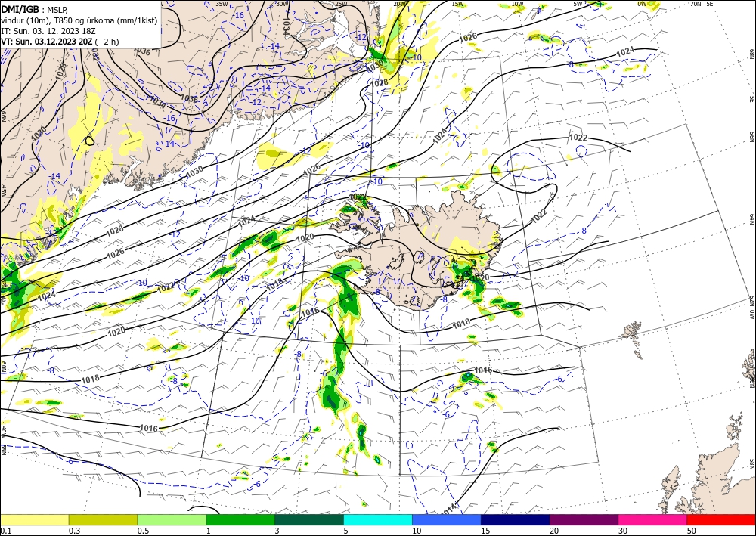The width and height of the screenshot is (756, 536).
Task: Click the 'IT: Sun. 03. 12. 2023 18Z' line
Action: (x=48, y=31)
